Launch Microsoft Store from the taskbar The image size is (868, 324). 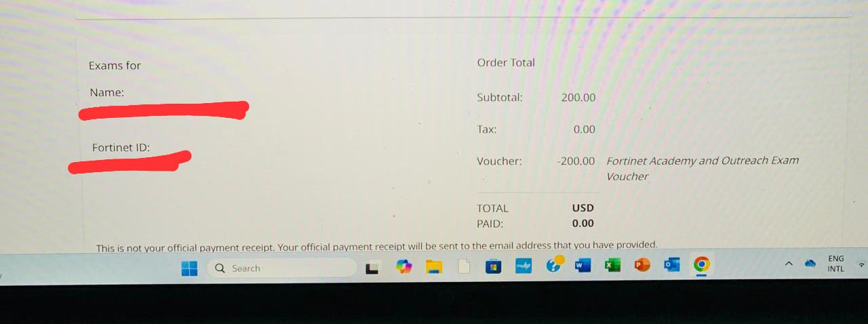(x=493, y=266)
